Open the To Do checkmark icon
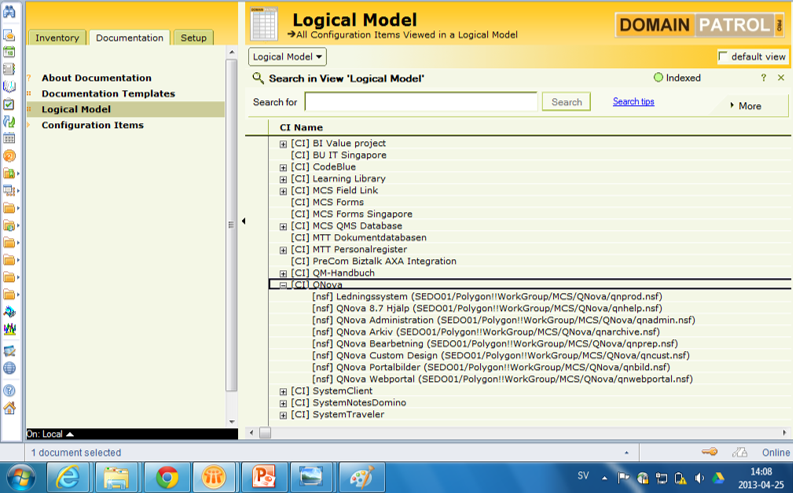The height and width of the screenshot is (493, 793). click(x=9, y=104)
